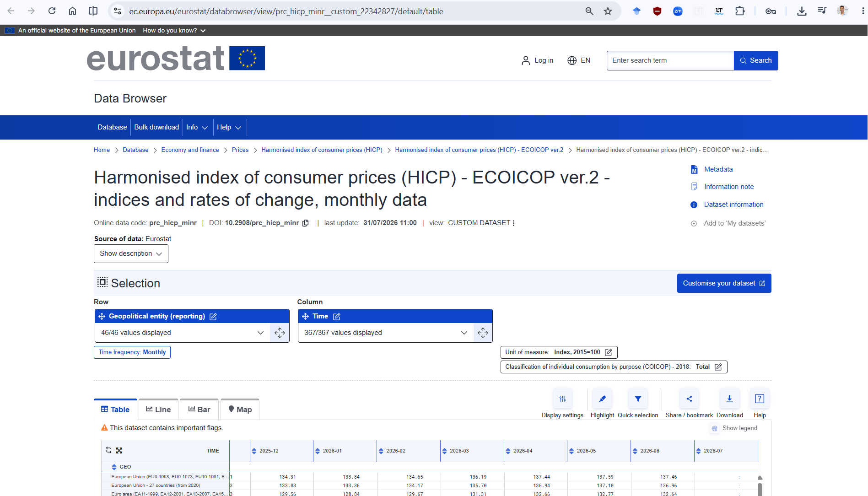Sort by the 2026-07 column

click(698, 451)
